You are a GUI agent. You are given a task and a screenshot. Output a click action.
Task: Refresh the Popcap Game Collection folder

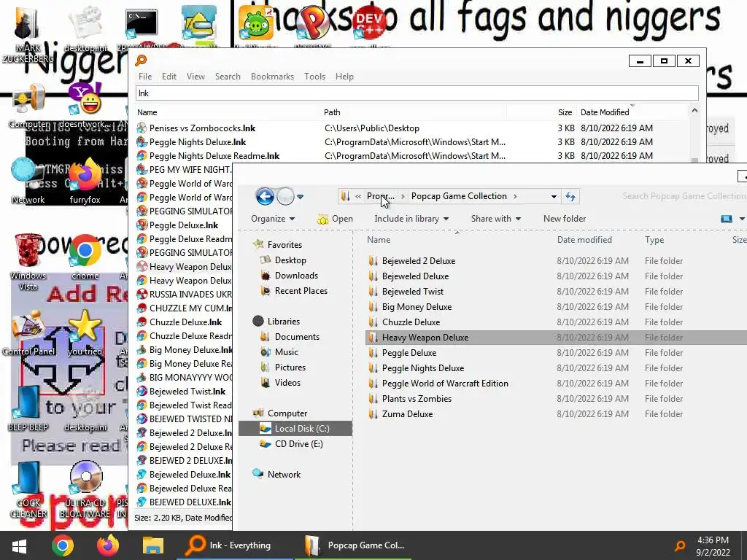(570, 196)
